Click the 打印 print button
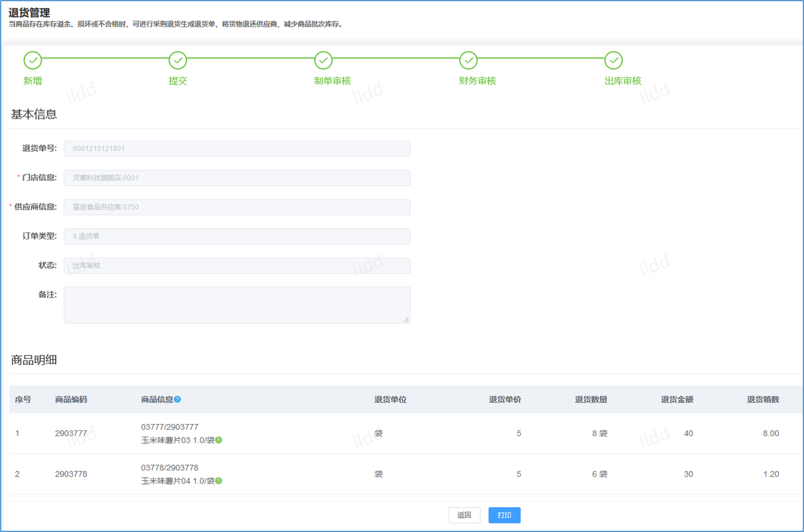 click(504, 515)
